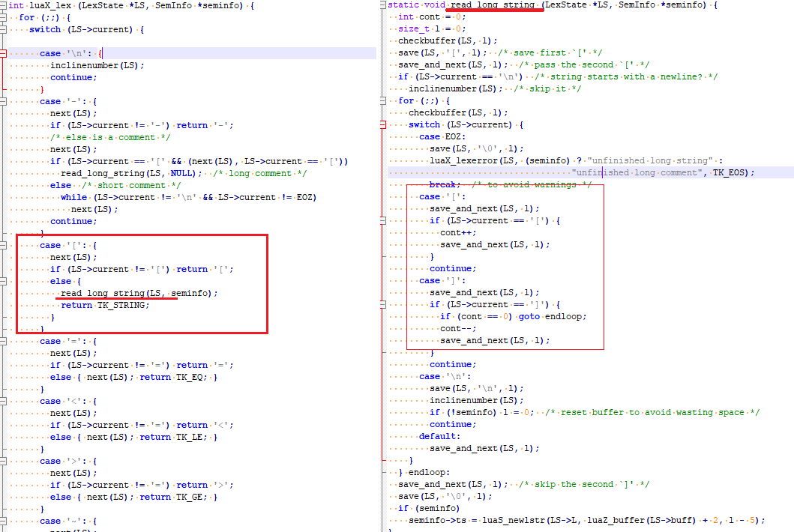Collapse the case '<' block fold marker
The height and width of the screenshot is (532, 794).
(x=4, y=402)
